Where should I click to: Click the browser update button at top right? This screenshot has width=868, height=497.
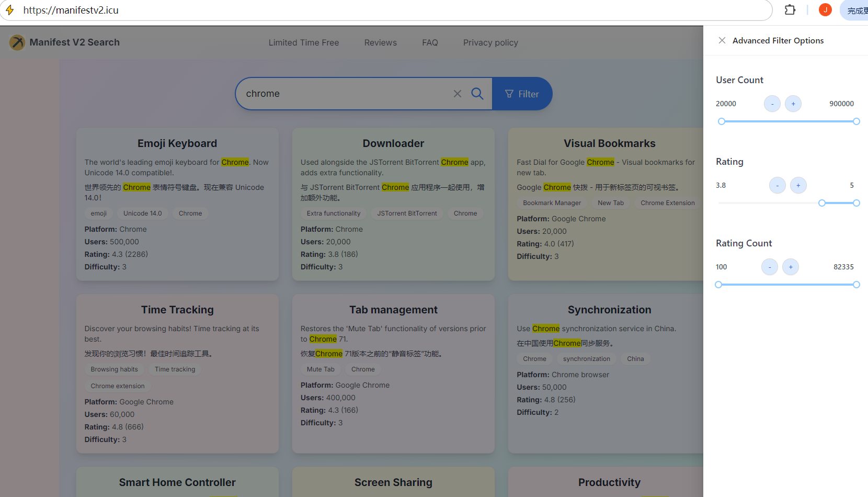854,10
